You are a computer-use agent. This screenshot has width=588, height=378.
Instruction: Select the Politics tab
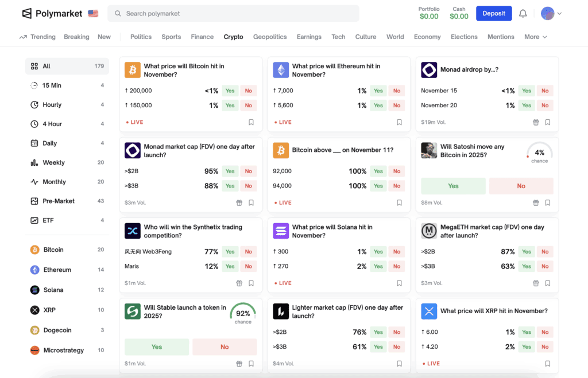[141, 36]
